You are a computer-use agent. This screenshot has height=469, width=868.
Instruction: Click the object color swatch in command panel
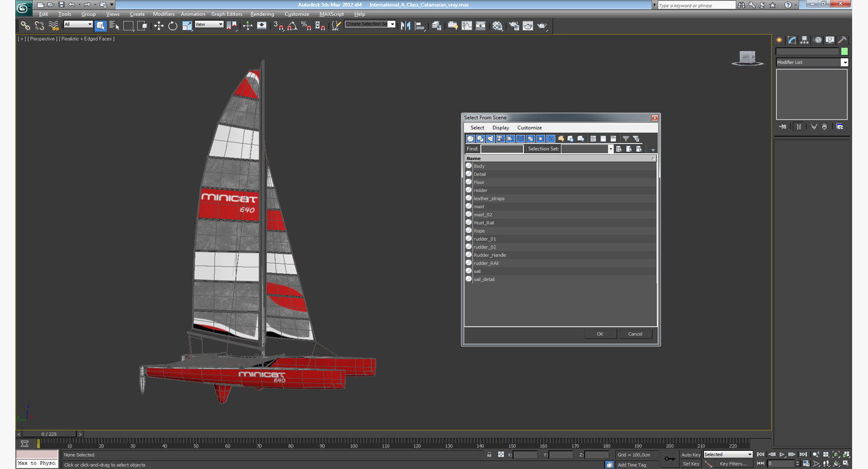click(845, 52)
